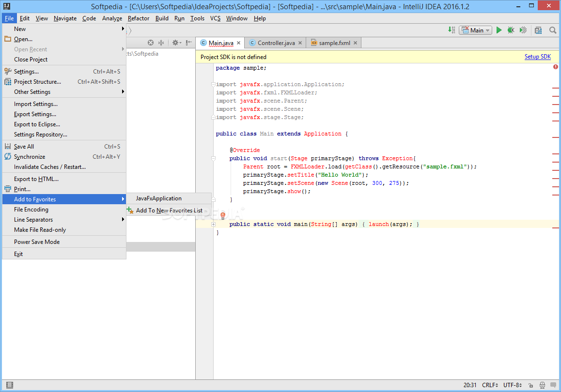Switch to the sample.fxml tab
The width and height of the screenshot is (561, 392).
(334, 43)
